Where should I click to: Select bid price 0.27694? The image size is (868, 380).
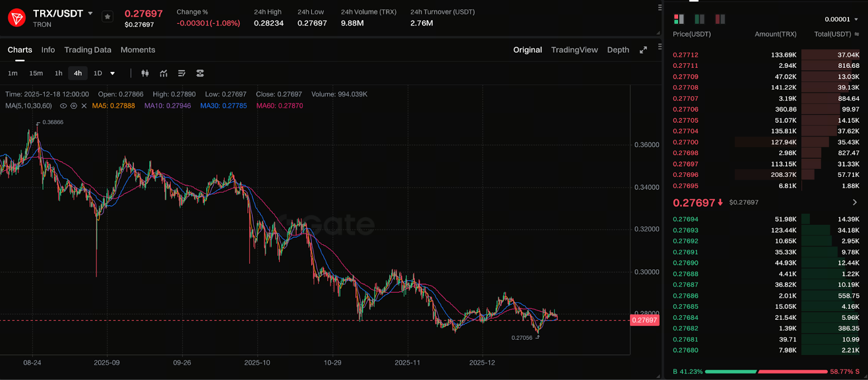point(686,219)
